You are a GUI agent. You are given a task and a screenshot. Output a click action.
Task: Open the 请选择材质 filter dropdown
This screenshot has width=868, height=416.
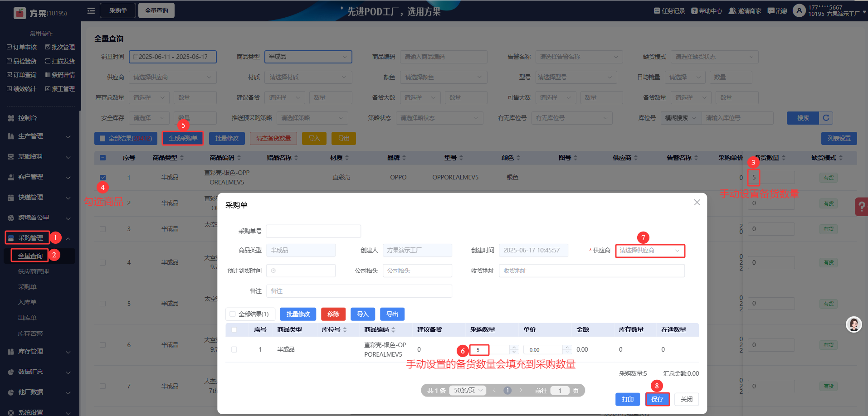[308, 77]
